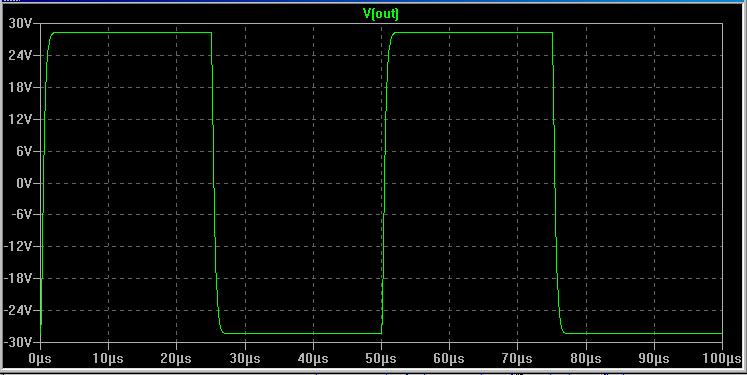Click the 50µs time axis label

tap(381, 359)
